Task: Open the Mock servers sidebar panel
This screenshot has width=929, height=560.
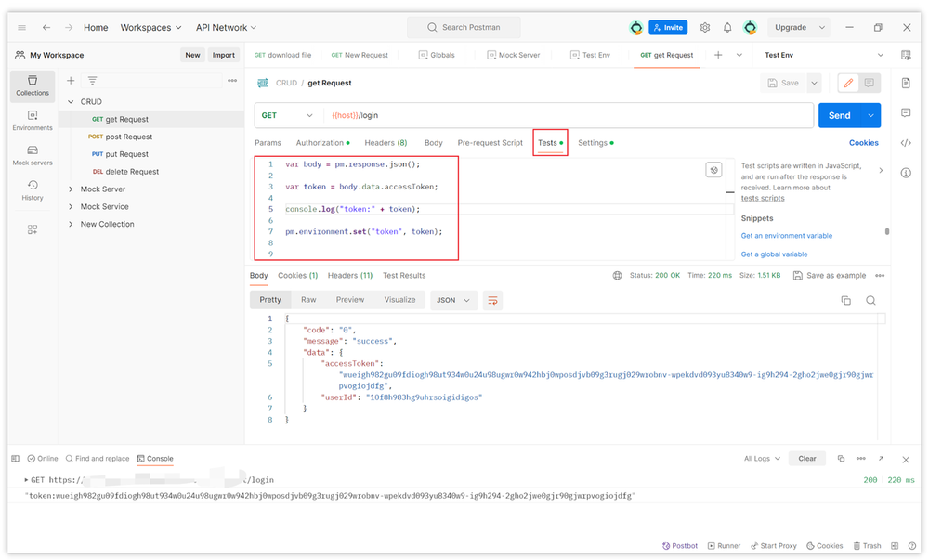Action: point(33,155)
